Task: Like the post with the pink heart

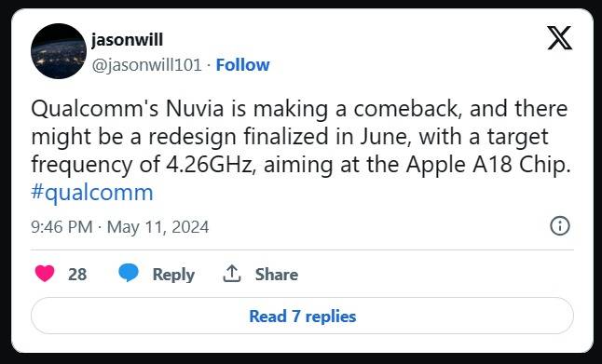Action: [x=45, y=274]
